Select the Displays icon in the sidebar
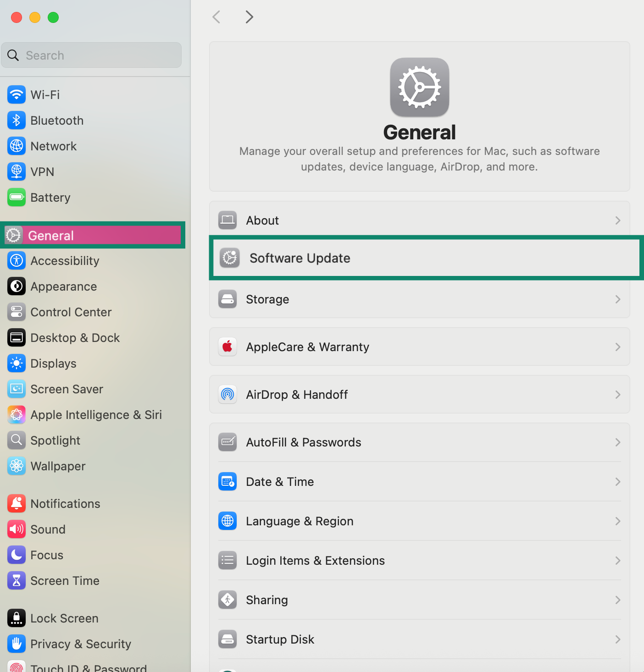The image size is (644, 672). point(17,363)
